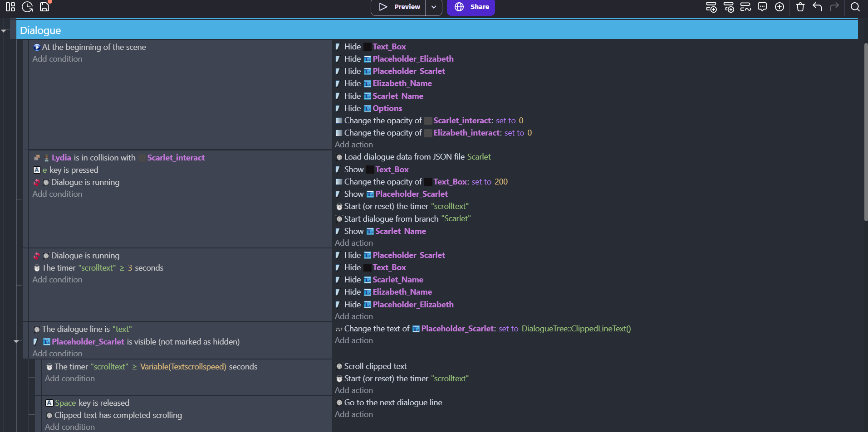Select "Placeholder_Scarlet is visible" condition
This screenshot has width=868, height=432.
pos(136,342)
